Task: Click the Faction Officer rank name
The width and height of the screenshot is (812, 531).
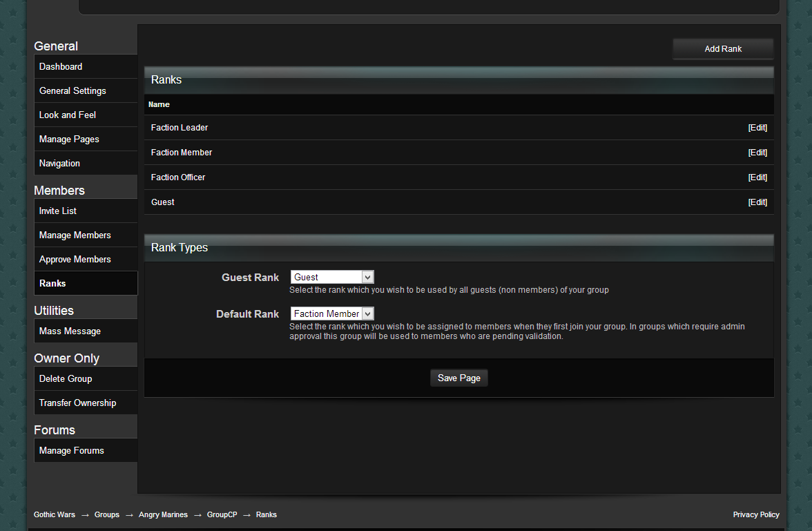Action: tap(178, 177)
